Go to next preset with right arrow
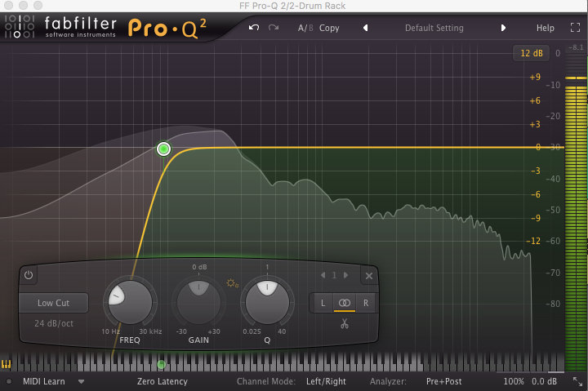 pyautogui.click(x=503, y=28)
